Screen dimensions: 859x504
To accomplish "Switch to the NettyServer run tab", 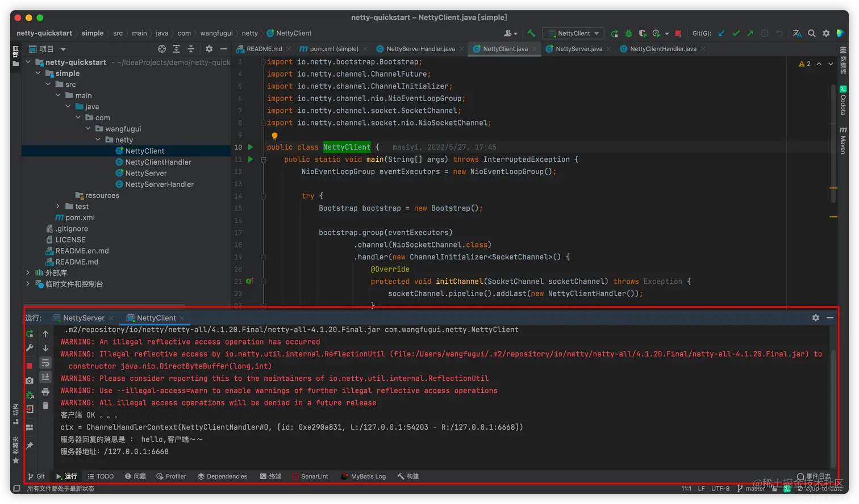I will pyautogui.click(x=83, y=318).
